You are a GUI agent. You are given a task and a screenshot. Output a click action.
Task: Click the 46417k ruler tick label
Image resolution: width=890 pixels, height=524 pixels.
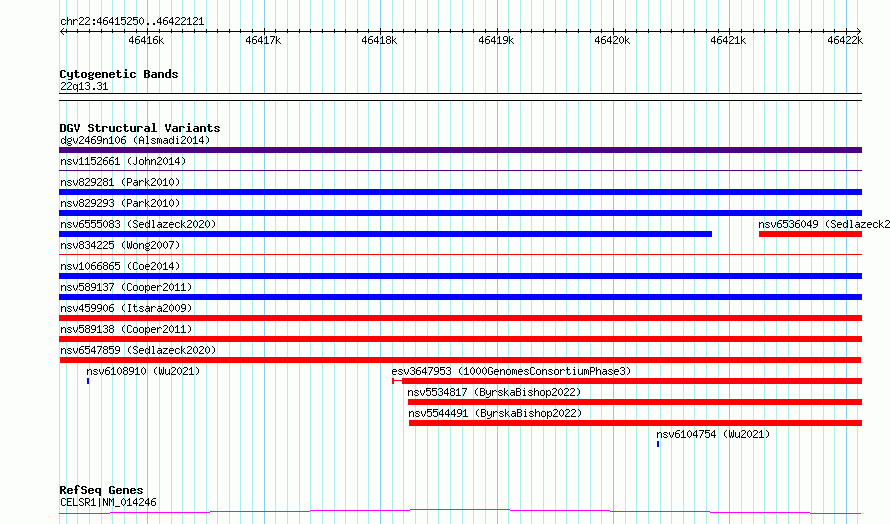263,40
